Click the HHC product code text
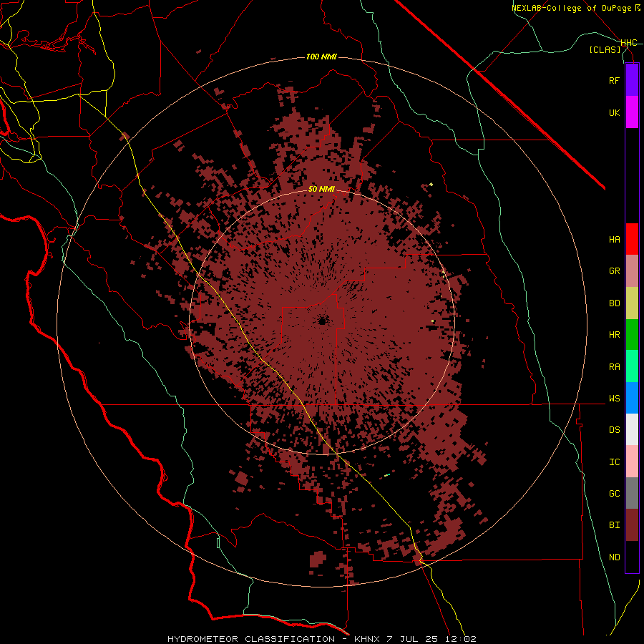This screenshot has width=644, height=644. [x=629, y=43]
